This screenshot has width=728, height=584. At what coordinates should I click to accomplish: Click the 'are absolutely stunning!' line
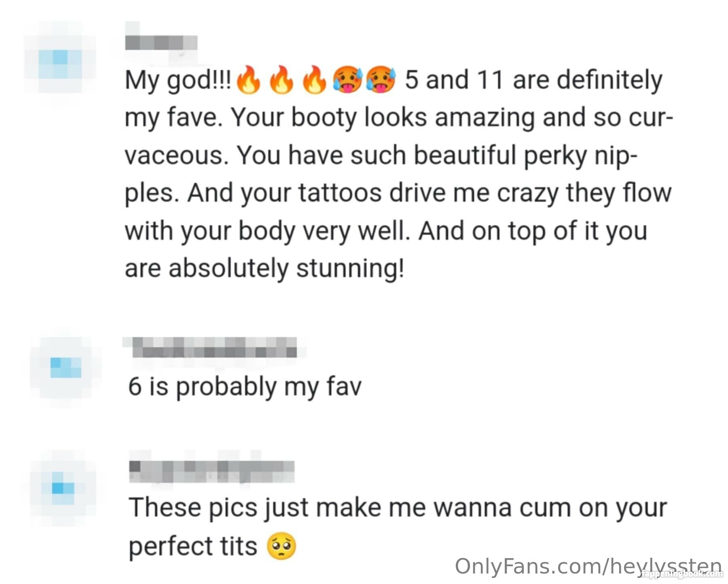coord(264,268)
